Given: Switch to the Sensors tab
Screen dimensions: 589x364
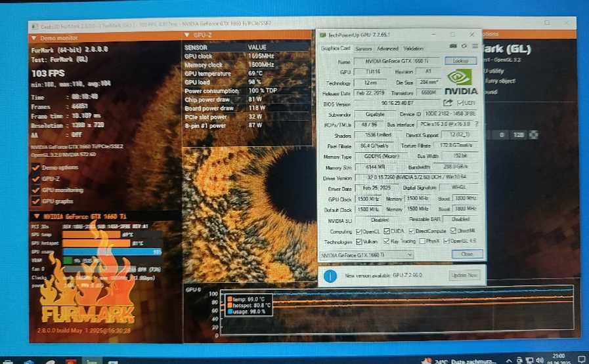Looking at the screenshot, I should coord(363,49).
